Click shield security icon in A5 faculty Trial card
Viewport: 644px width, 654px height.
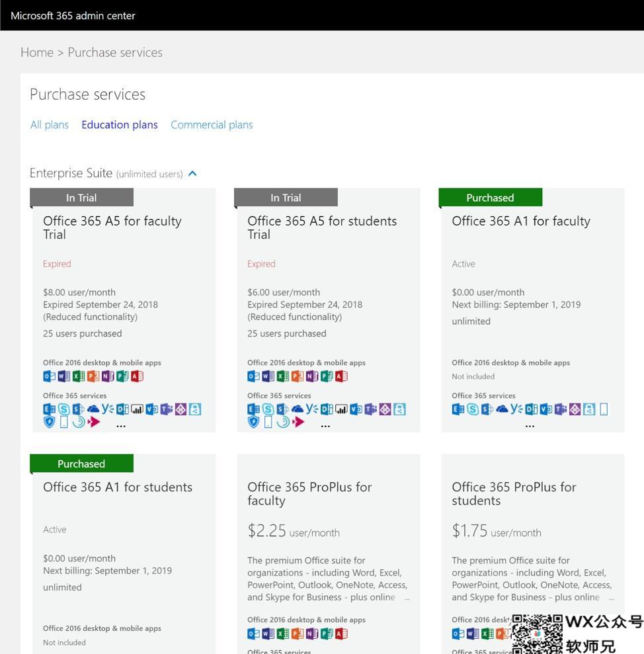click(x=49, y=422)
